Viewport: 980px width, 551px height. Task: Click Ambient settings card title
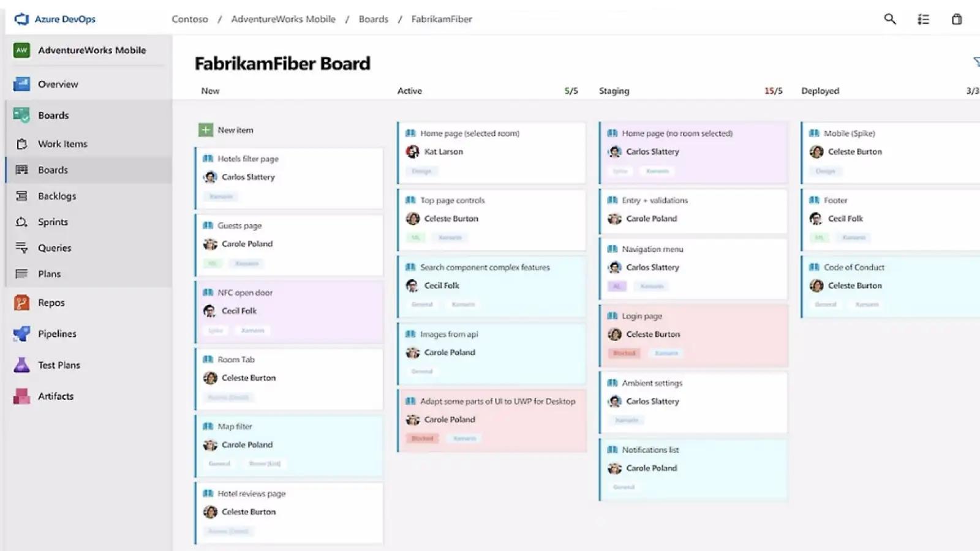(x=652, y=383)
